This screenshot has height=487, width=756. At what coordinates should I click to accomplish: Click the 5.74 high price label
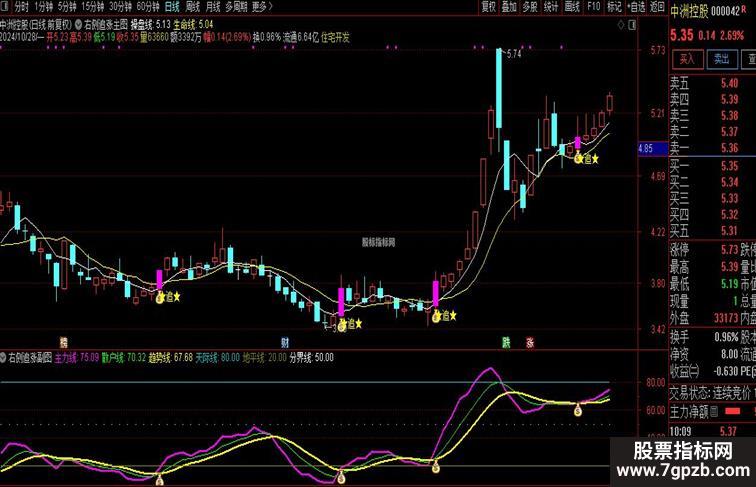514,54
